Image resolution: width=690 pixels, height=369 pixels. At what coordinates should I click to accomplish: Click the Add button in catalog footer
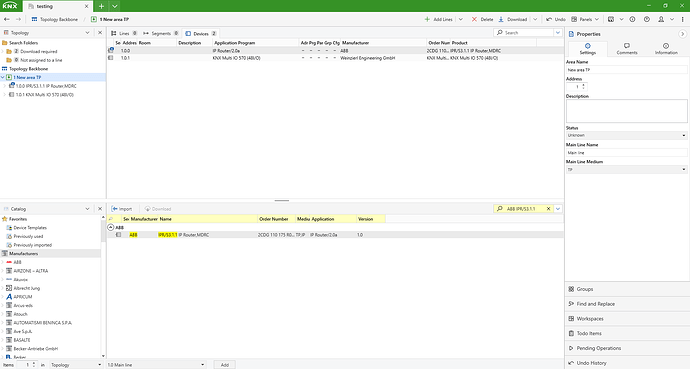pos(225,365)
